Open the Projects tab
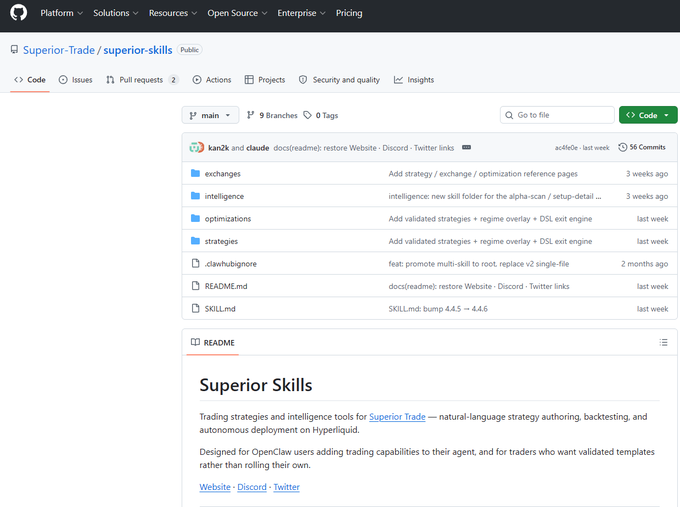The image size is (680, 507). click(x=265, y=80)
